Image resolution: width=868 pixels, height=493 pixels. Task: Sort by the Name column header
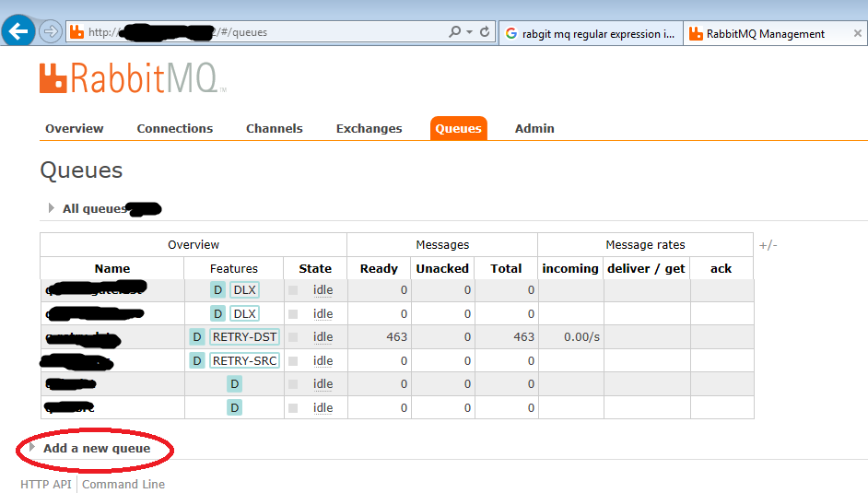(112, 268)
